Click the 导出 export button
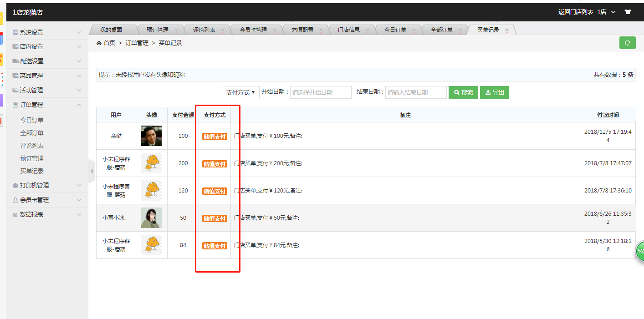Screen dimensions: 644x319 point(495,92)
